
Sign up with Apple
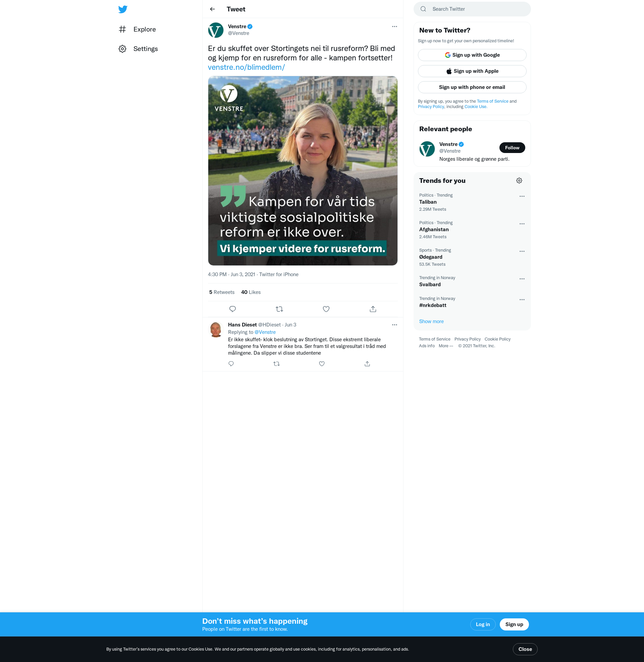click(x=472, y=71)
